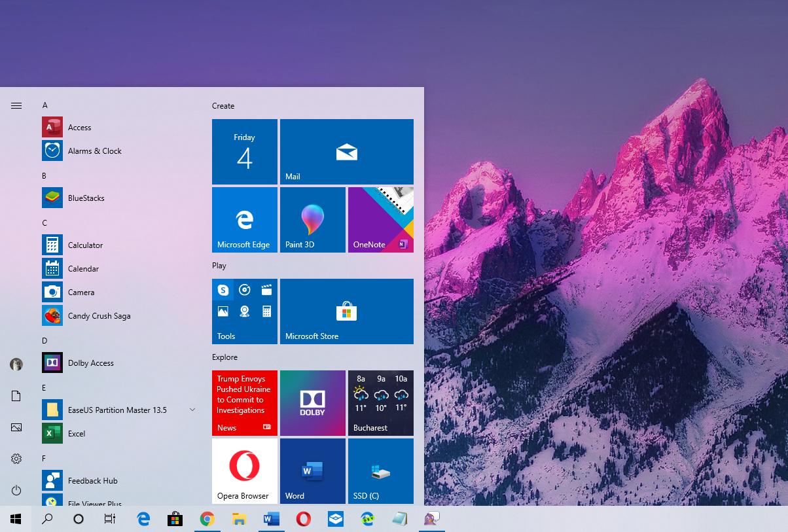788x532 pixels.
Task: Open the Tools tile folder
Action: (245, 311)
